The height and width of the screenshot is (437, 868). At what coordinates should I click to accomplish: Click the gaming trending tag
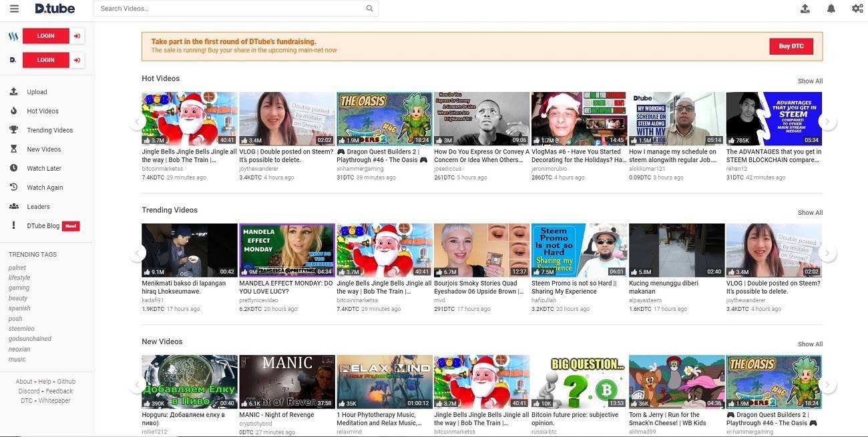[19, 288]
